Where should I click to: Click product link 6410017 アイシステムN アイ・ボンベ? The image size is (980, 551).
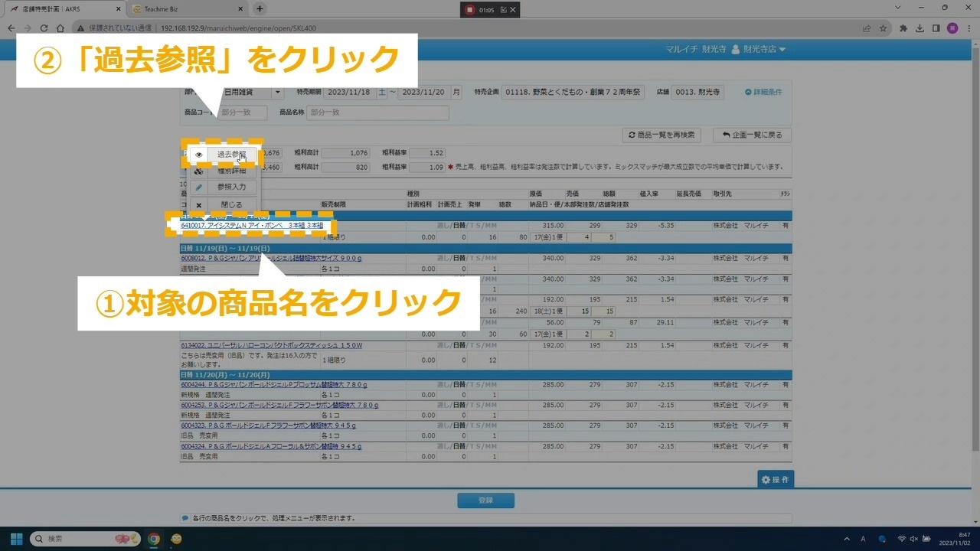(x=252, y=226)
